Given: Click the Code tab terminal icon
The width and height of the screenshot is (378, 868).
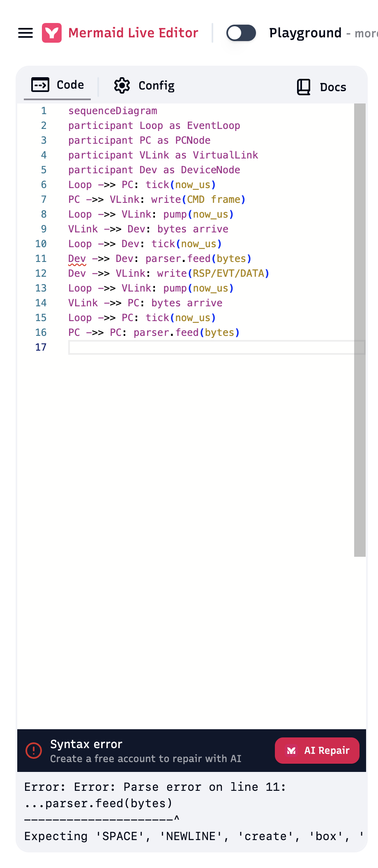Looking at the screenshot, I should click(40, 85).
